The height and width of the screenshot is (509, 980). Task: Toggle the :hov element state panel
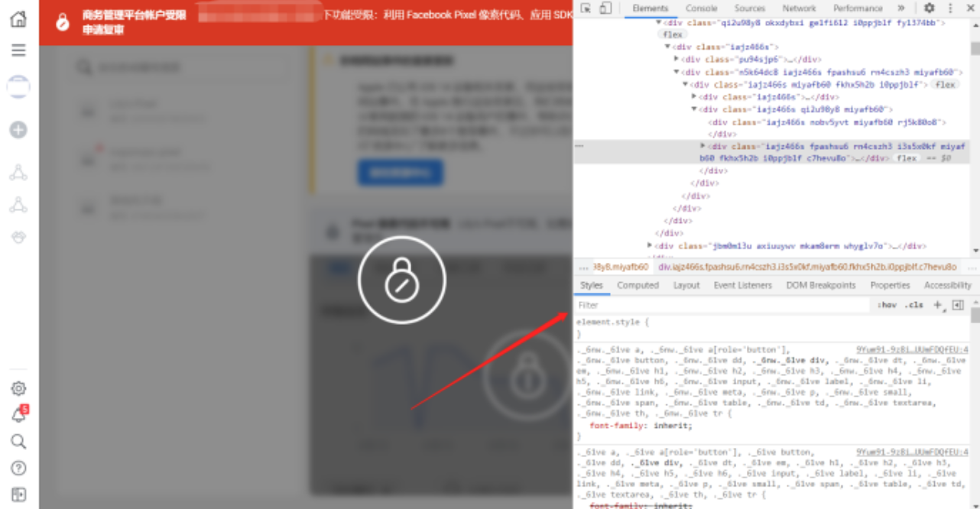887,305
